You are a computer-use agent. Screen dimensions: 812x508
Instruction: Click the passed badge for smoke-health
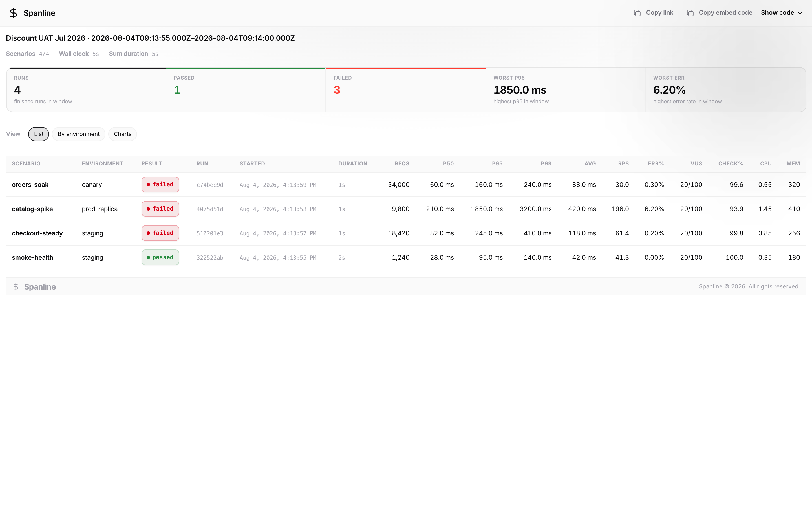160,257
